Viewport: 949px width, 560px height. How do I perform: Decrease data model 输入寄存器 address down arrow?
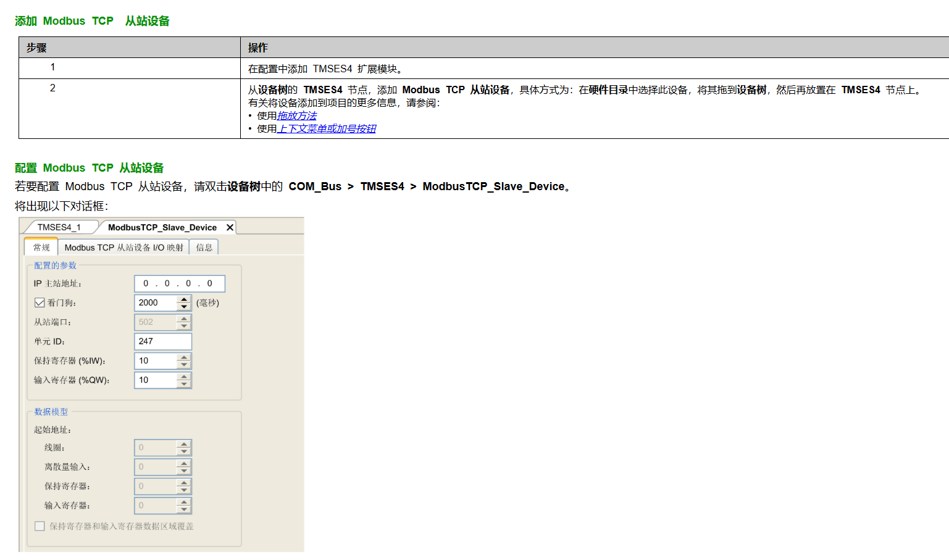184,509
